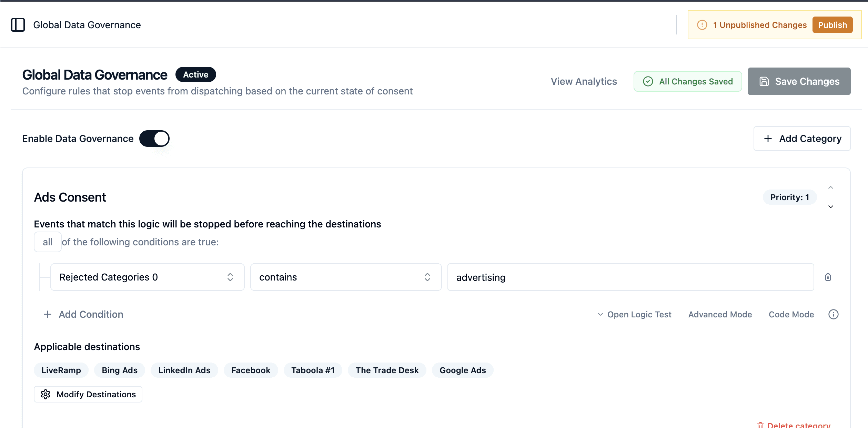The image size is (868, 428).
Task: Open the View Analytics link
Action: [584, 81]
